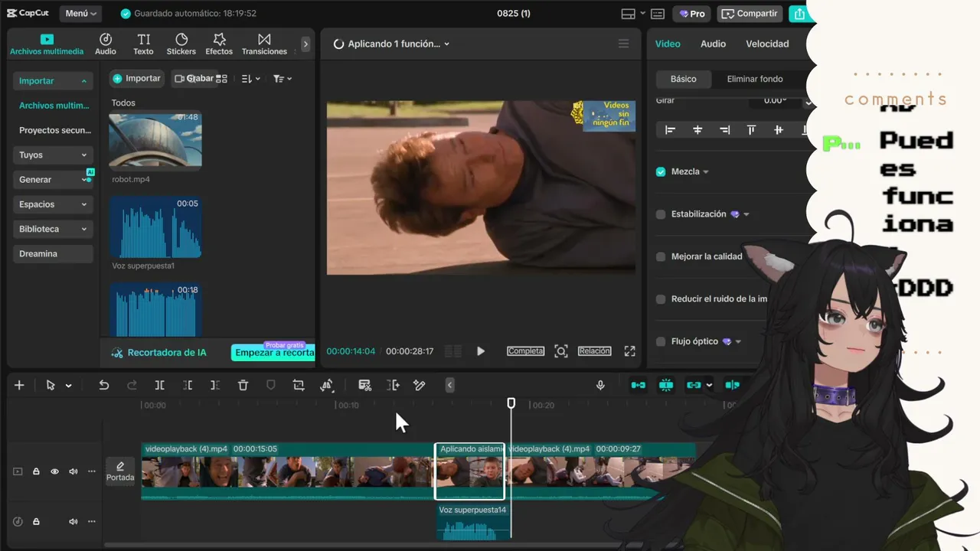Click the Empezar a recortar button
This screenshot has width=980, height=551.
click(273, 353)
